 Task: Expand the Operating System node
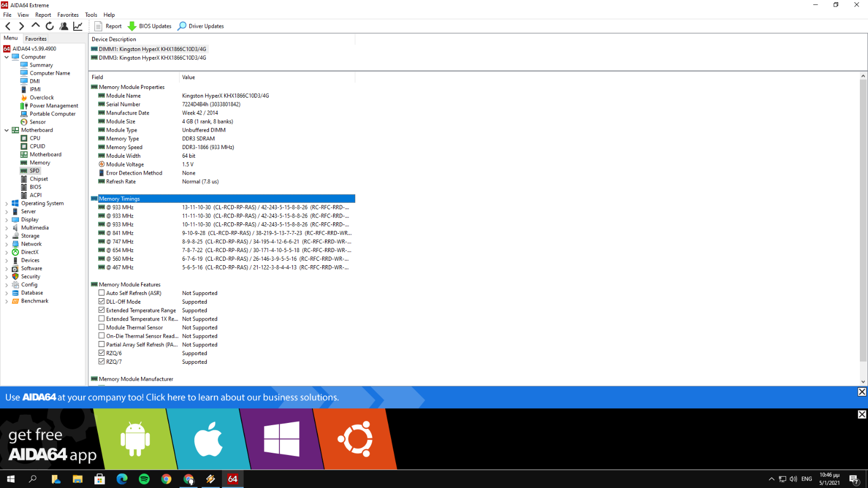tap(7, 203)
